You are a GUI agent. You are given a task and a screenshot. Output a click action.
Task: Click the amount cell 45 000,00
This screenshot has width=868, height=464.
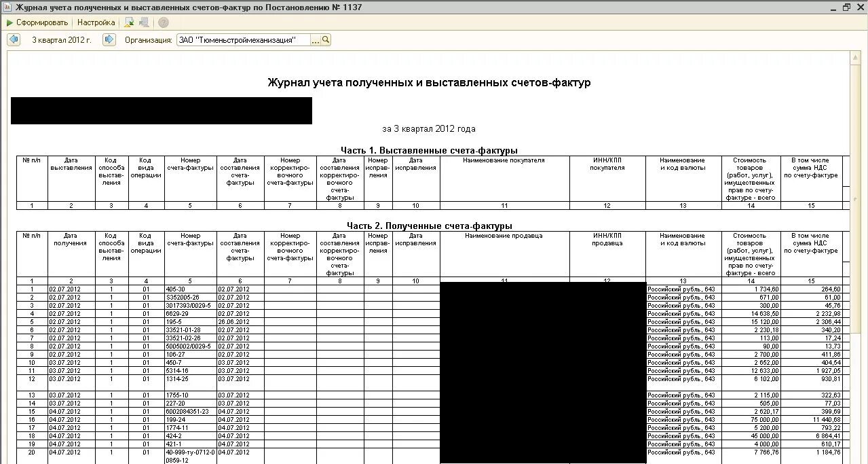(x=751, y=436)
